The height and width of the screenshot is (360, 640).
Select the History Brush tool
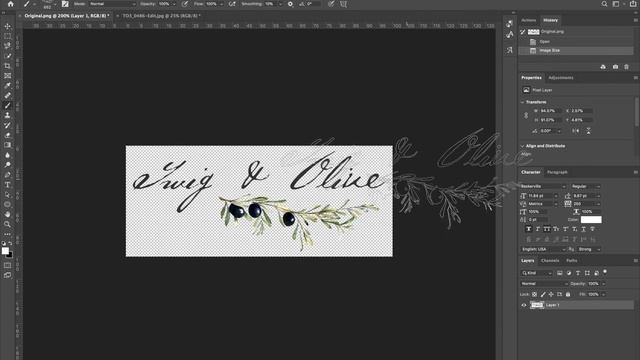pyautogui.click(x=7, y=125)
